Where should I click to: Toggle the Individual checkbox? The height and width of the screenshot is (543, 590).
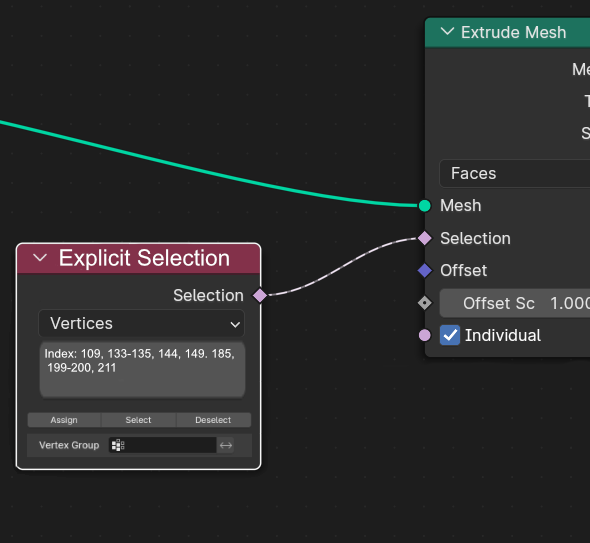tap(450, 335)
